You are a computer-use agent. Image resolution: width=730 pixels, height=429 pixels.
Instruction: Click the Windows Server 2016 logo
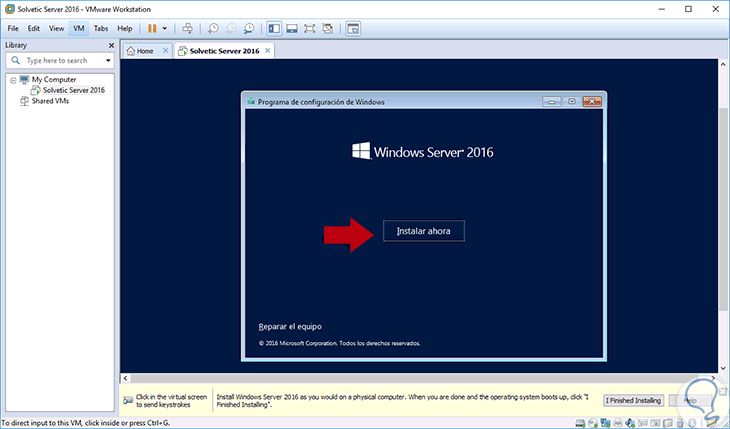[422, 151]
